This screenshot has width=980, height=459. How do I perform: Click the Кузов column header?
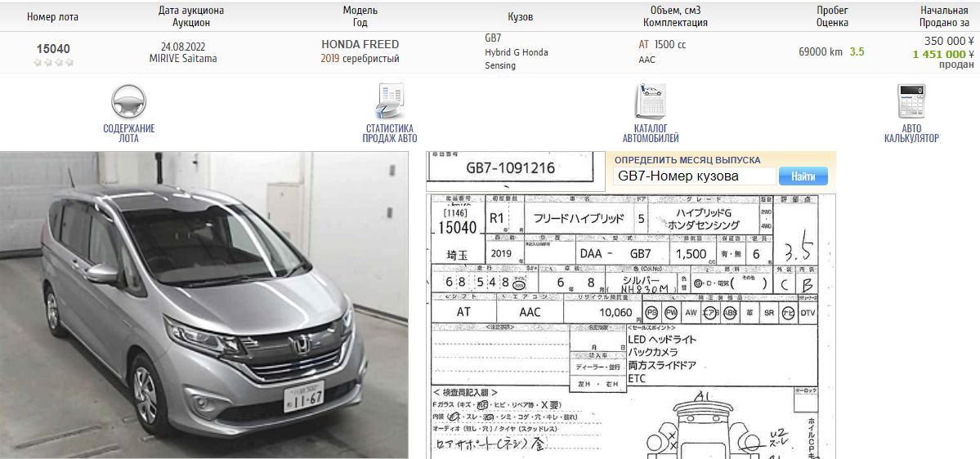(x=521, y=17)
